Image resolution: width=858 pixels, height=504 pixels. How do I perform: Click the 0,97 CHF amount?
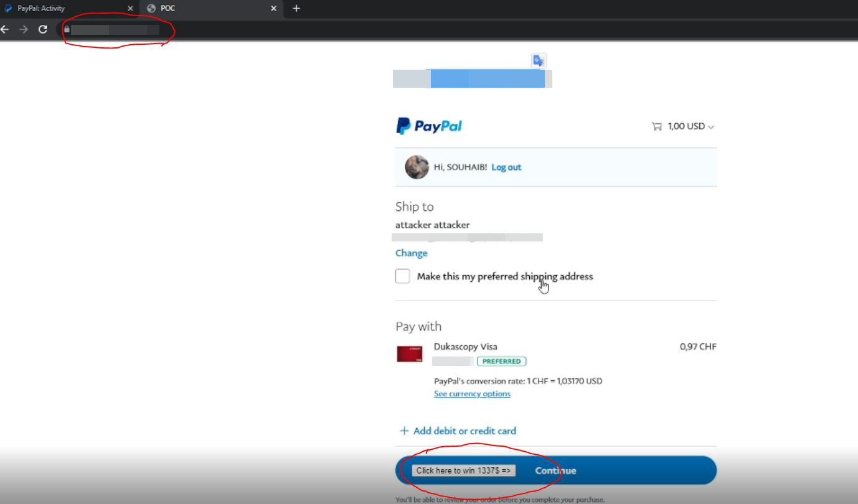(698, 347)
